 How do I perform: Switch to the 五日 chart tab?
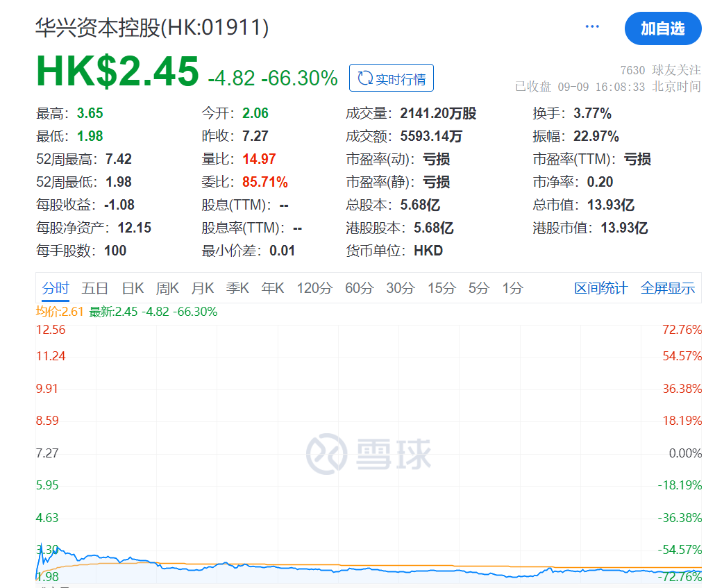[x=95, y=288]
